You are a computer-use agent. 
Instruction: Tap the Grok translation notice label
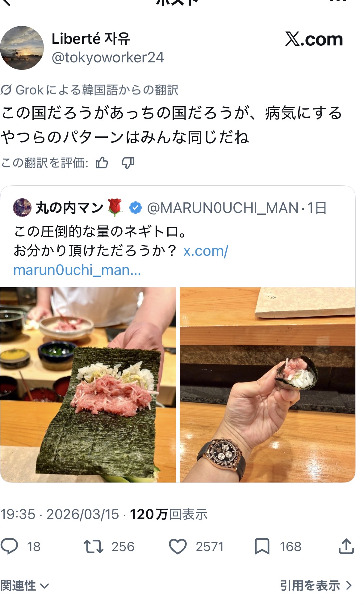90,90
